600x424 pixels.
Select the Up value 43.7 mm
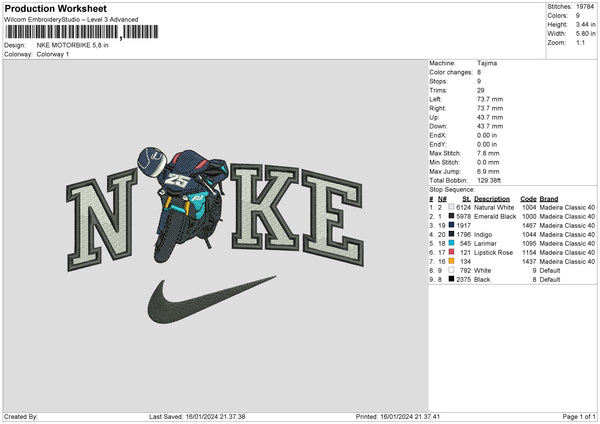tap(490, 117)
